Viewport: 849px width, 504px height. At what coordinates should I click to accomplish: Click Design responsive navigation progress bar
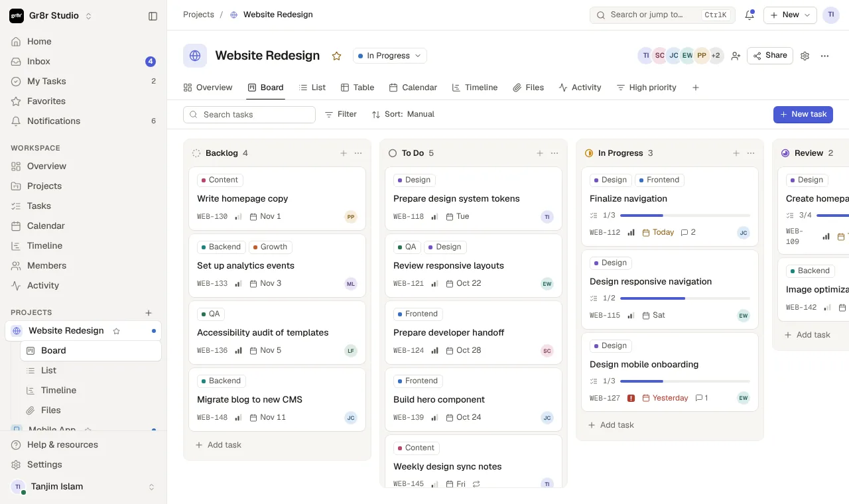coord(685,298)
